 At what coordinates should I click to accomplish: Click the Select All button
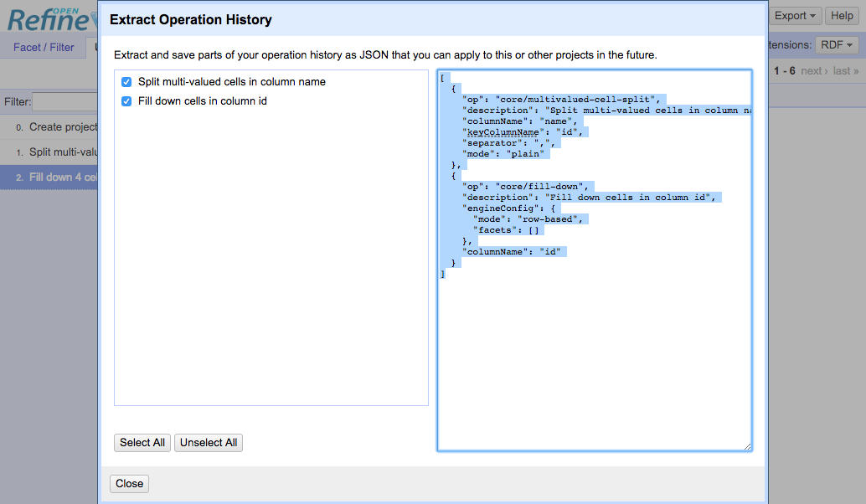142,443
